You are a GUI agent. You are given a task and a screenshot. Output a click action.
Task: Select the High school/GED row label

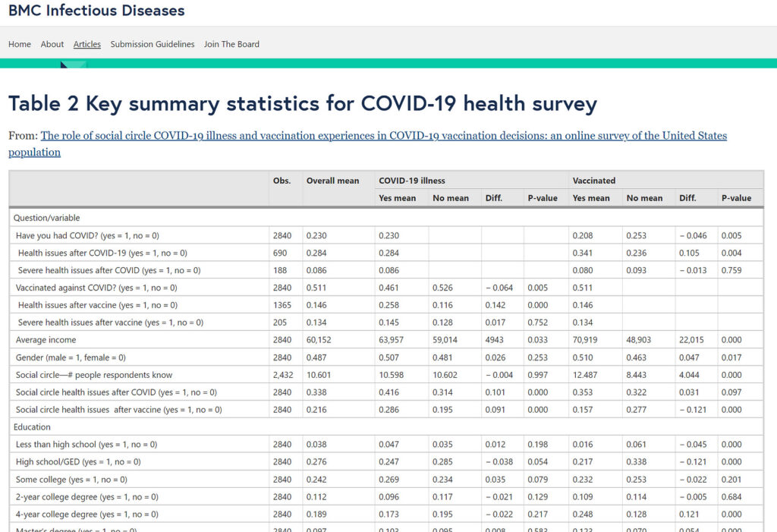(x=78, y=461)
